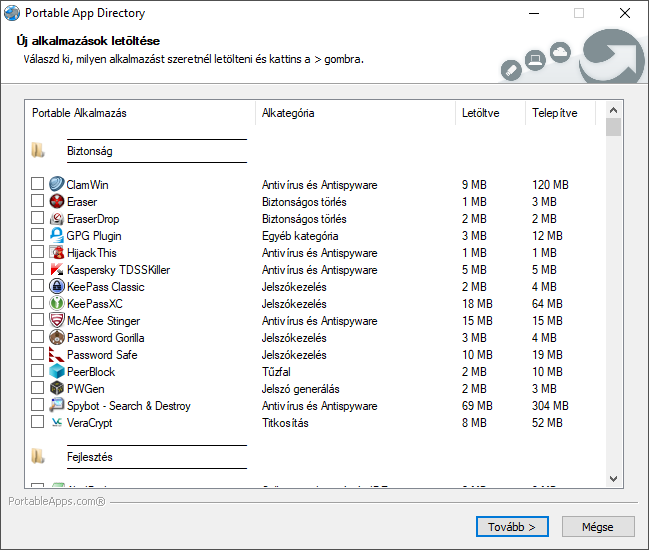Click the scrollbar down arrow
This screenshot has height=550, width=649.
coord(613,479)
